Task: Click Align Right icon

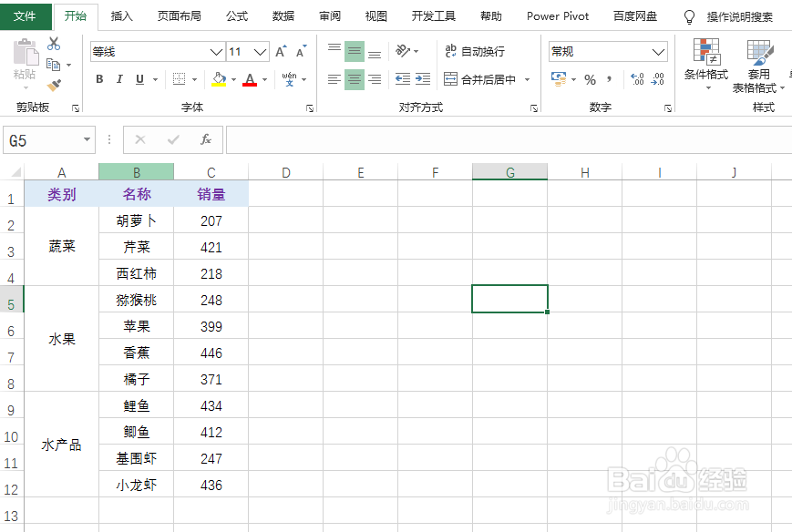Action: point(375,79)
